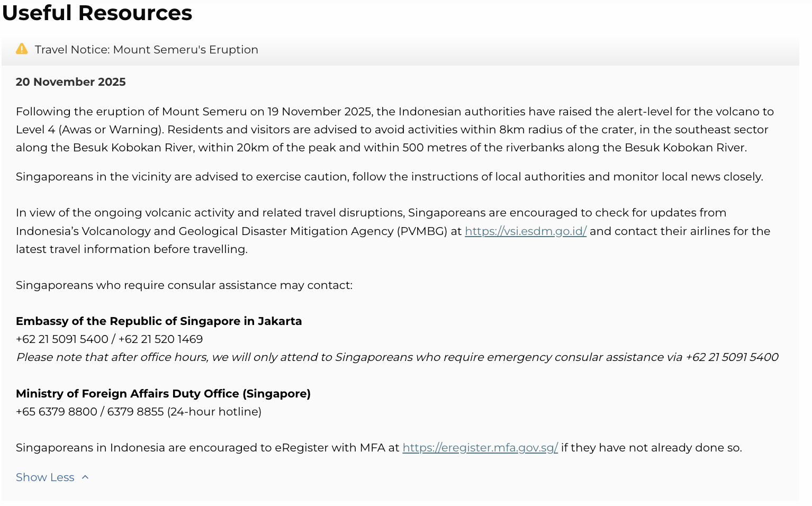Click the line "Singaporeans who require consular assistance"
Viewport: 812px width, 506px height.
[x=184, y=285]
